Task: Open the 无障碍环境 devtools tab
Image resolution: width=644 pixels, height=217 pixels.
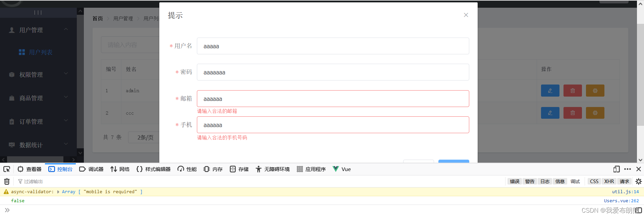Action: (x=273, y=169)
